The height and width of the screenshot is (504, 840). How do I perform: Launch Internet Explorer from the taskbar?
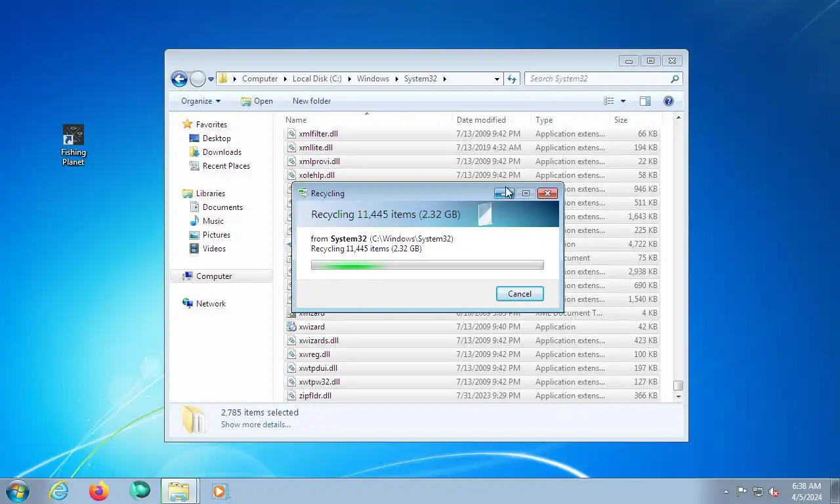[x=59, y=491]
